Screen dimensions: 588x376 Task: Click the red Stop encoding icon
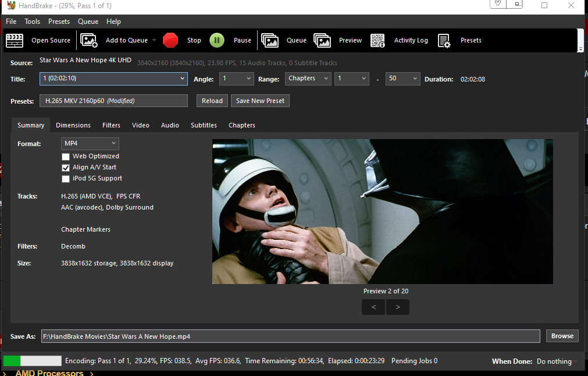(170, 40)
